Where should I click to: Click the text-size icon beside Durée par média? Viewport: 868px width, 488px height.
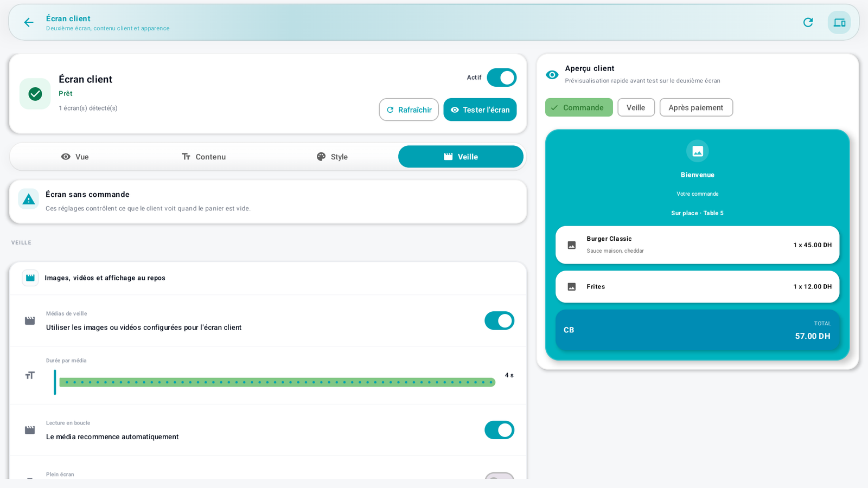tap(30, 375)
